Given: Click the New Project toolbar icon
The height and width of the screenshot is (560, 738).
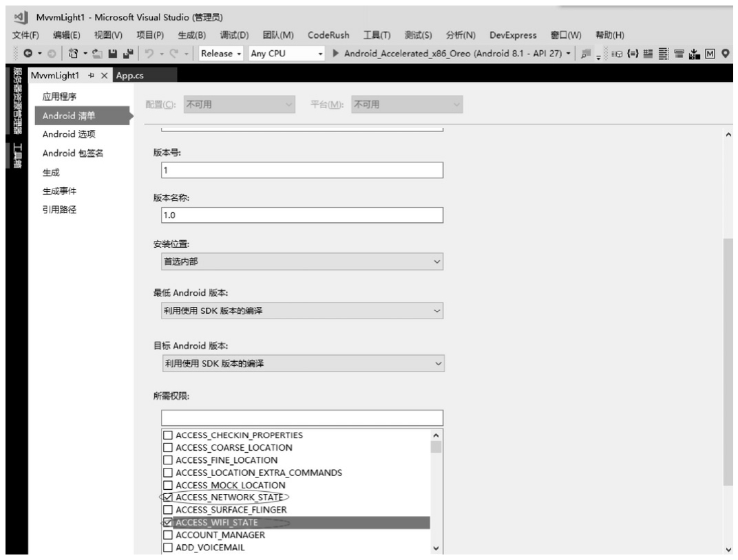Looking at the screenshot, I should pyautogui.click(x=73, y=54).
